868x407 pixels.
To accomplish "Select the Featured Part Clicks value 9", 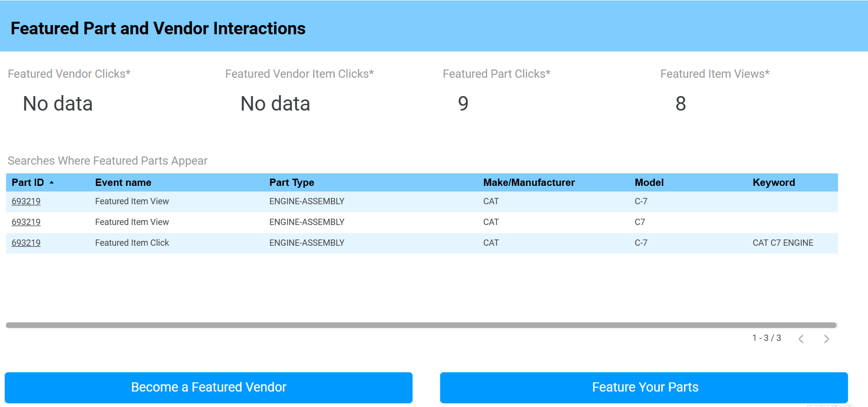I will (x=463, y=103).
